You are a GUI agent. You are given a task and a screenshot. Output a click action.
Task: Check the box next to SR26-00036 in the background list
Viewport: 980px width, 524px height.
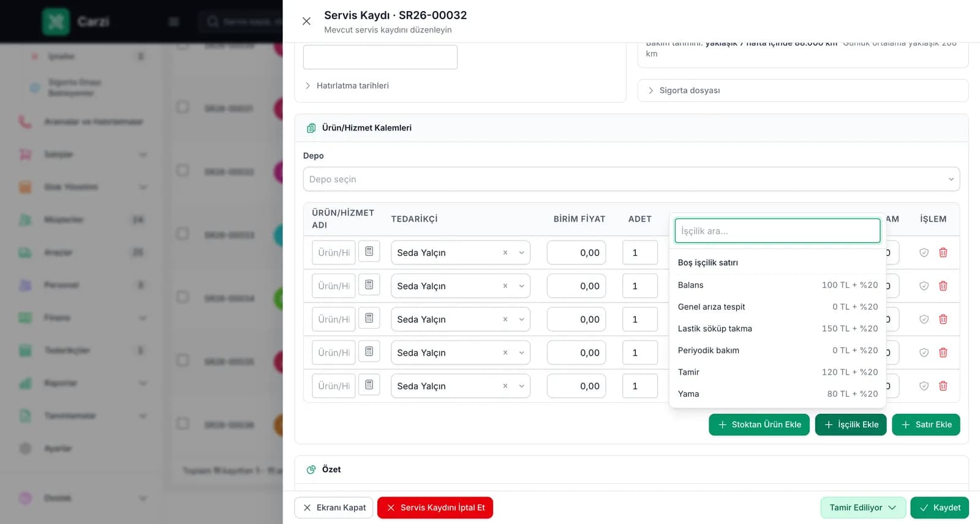[x=183, y=424]
